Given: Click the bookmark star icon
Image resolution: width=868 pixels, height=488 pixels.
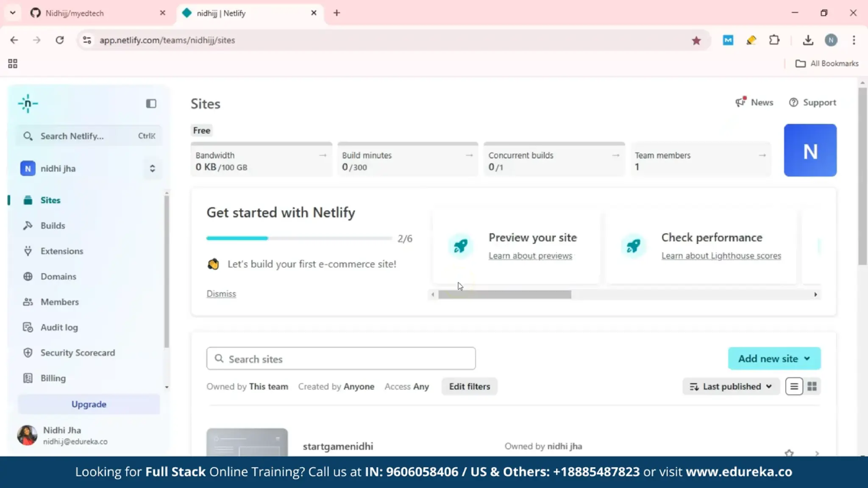Looking at the screenshot, I should (x=696, y=40).
